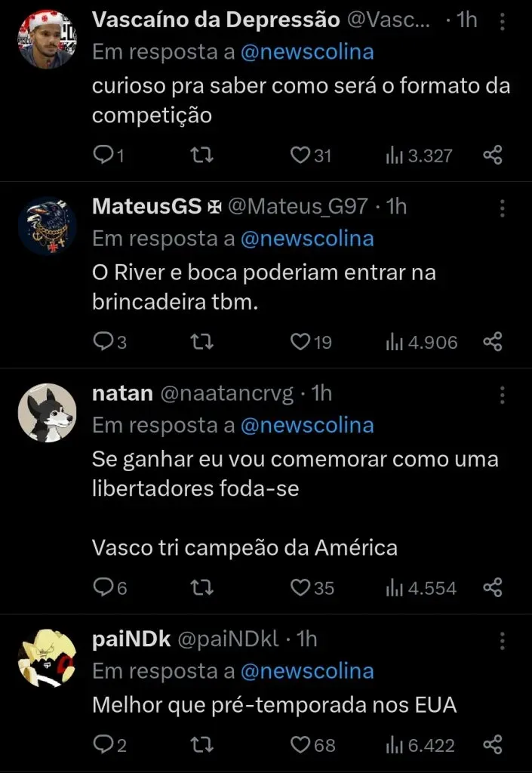Share natan's libertadores tweet
This screenshot has width=532, height=773.
[x=492, y=587]
